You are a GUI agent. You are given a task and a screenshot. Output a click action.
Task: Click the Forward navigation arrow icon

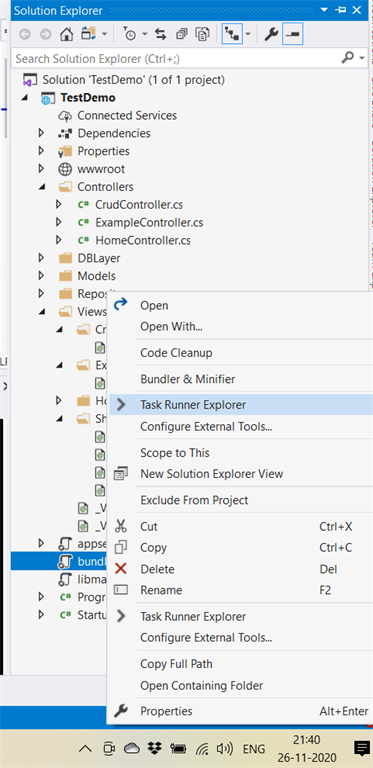coord(46,34)
